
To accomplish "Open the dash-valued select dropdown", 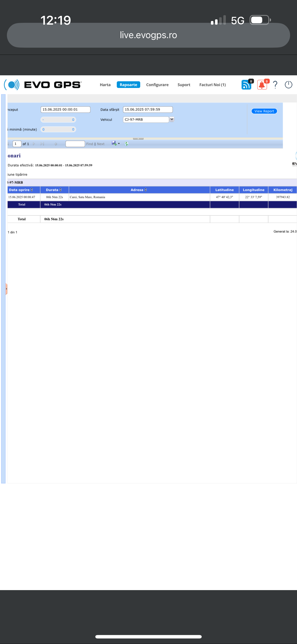I will click(x=58, y=120).
